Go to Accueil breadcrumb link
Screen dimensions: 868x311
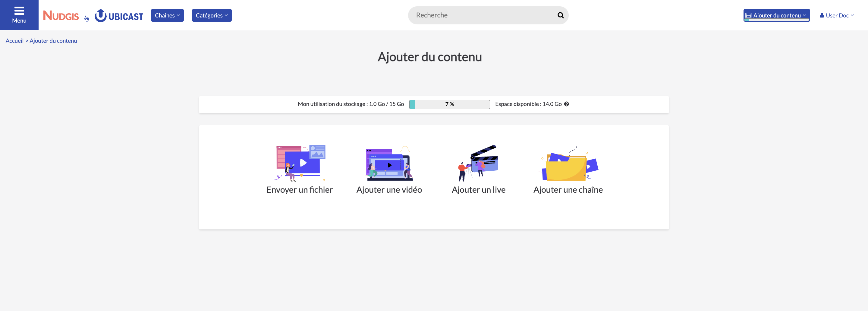(x=14, y=41)
